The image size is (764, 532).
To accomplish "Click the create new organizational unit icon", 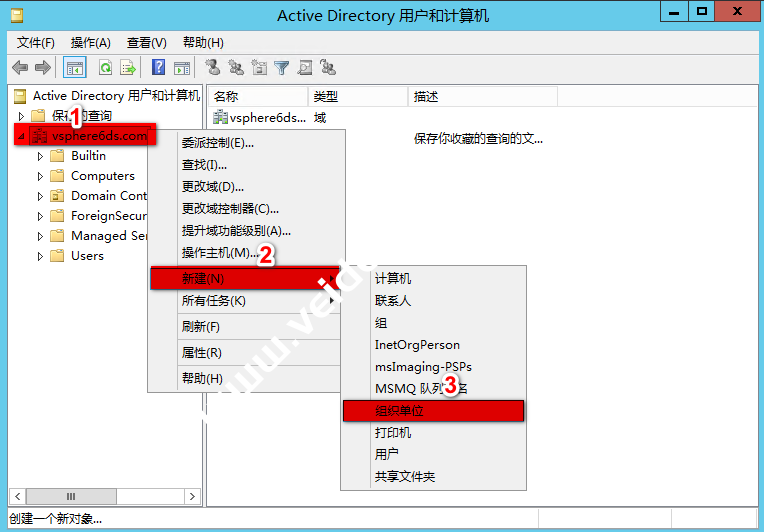I will [x=259, y=67].
